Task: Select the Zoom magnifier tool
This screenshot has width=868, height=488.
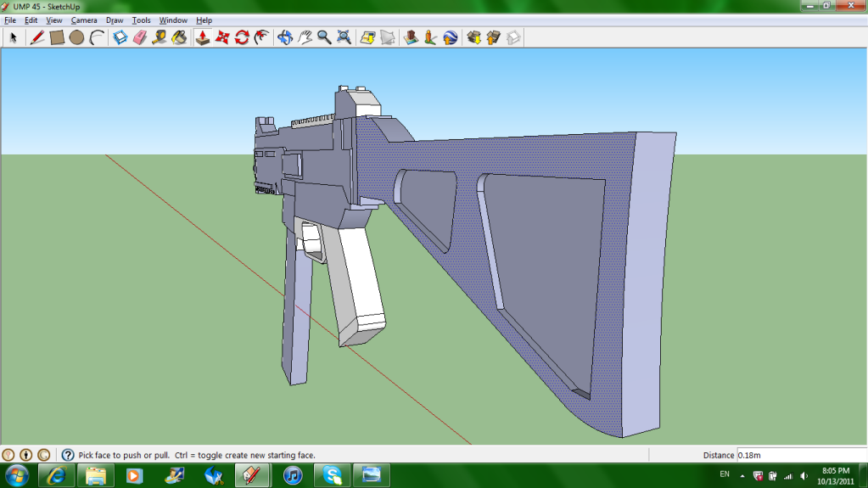Action: click(x=324, y=37)
